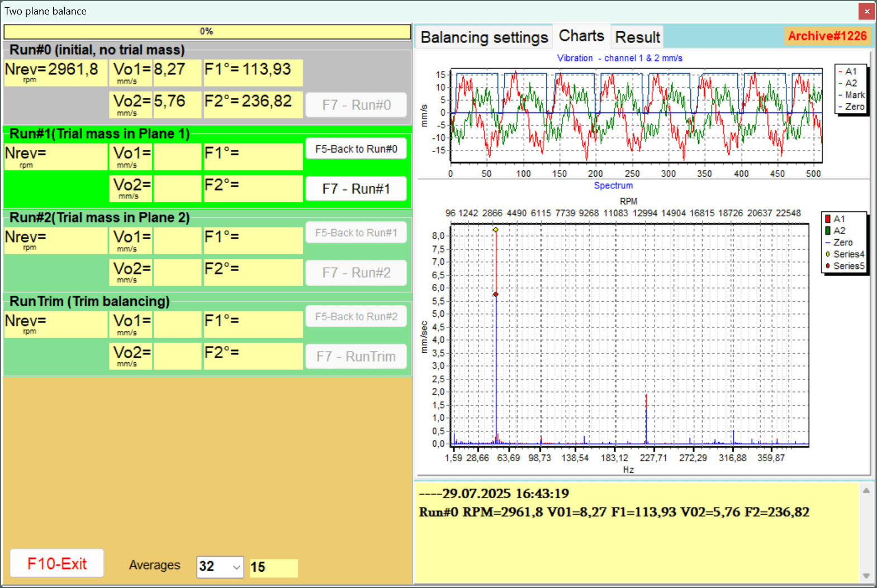Click the A1 red legend marker in spectrum chart
The height and width of the screenshot is (588, 877).
point(828,219)
